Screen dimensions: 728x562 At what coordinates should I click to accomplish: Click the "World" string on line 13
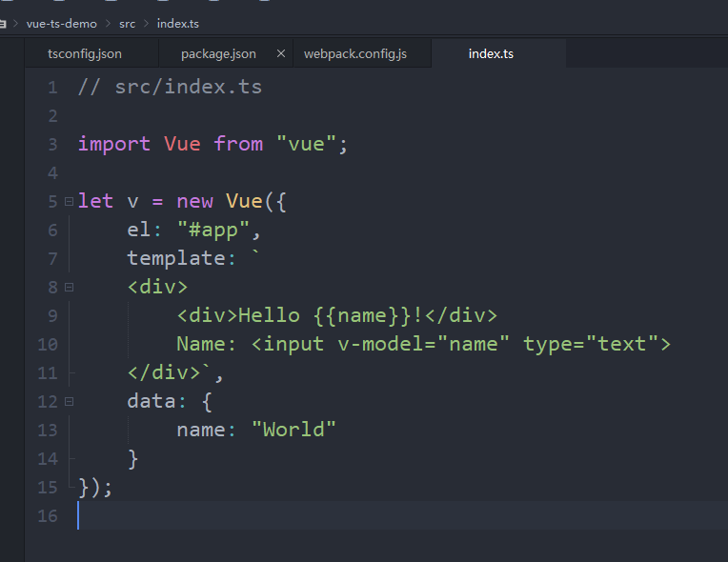point(293,430)
